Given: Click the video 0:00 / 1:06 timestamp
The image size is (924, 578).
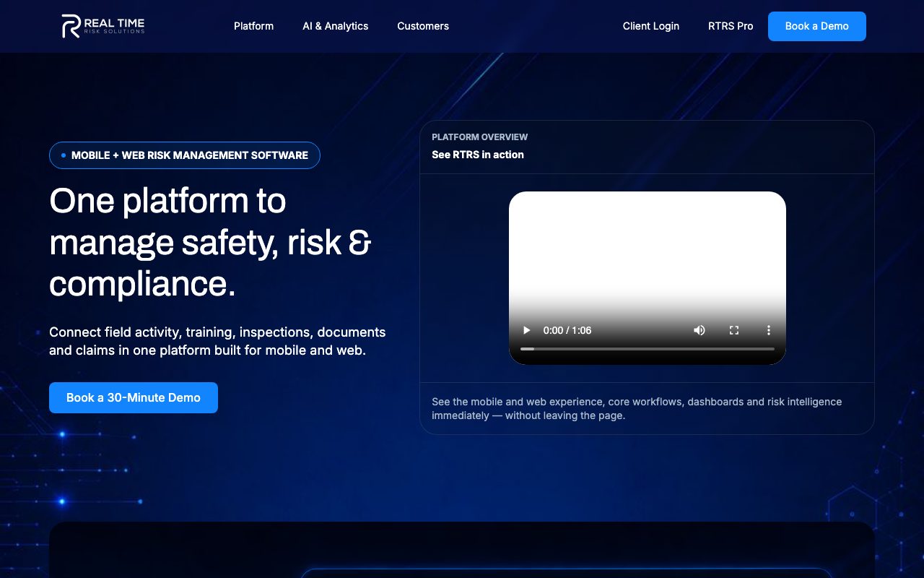Looking at the screenshot, I should [x=567, y=330].
